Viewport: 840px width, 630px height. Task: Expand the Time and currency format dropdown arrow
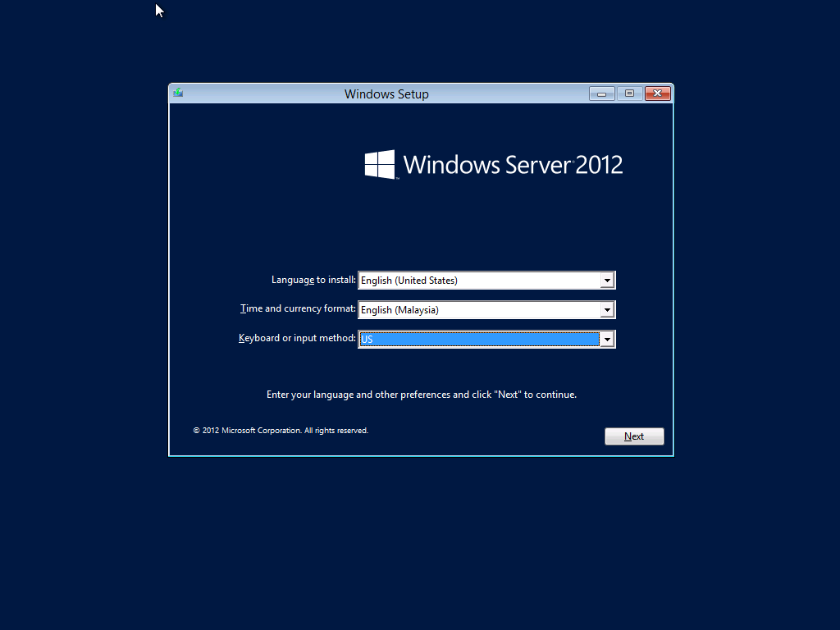point(607,309)
